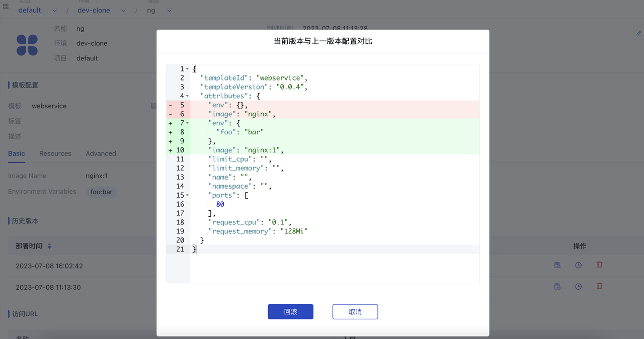The image size is (644, 339).
Task: Sort by 部署时间 column arrow
Action: [x=49, y=246]
